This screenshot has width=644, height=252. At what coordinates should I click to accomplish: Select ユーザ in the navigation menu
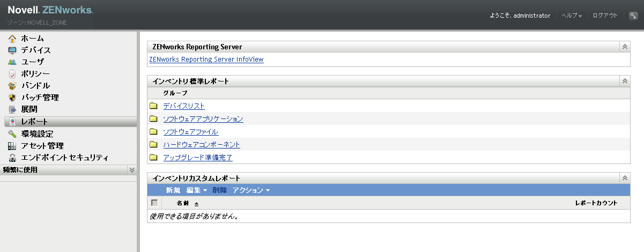33,62
